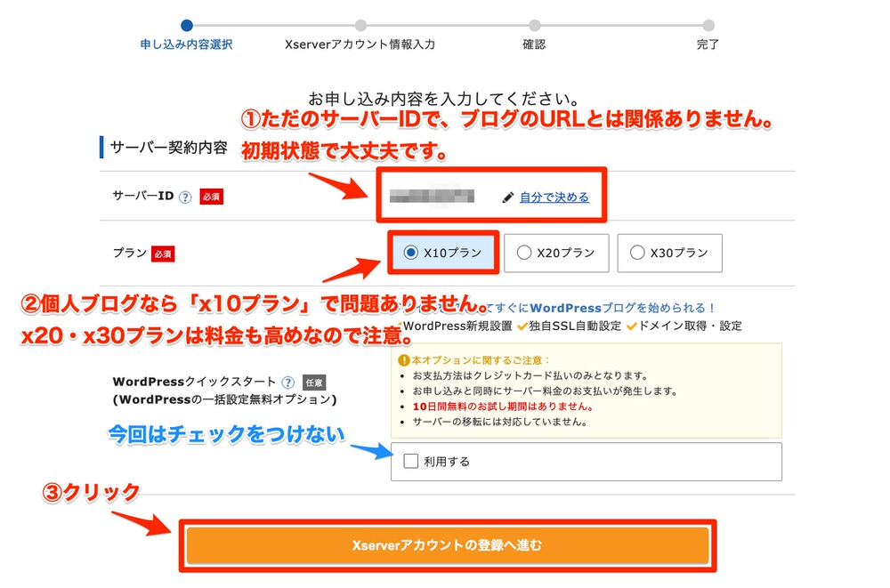Click the WordPressクイックスタート label
Image resolution: width=890 pixels, height=588 pixels.
pyautogui.click(x=194, y=382)
